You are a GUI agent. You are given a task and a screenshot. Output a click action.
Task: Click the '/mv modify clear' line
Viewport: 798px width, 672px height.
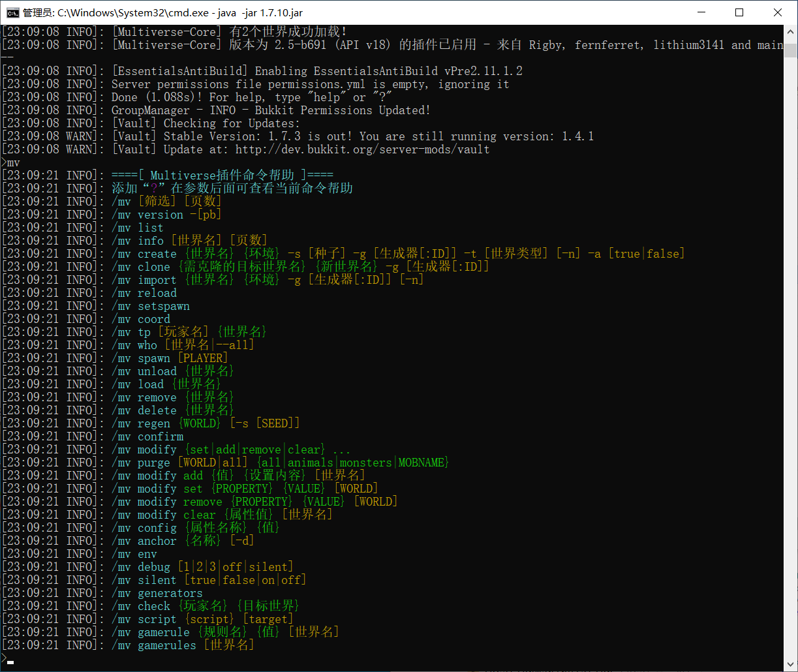click(x=167, y=515)
